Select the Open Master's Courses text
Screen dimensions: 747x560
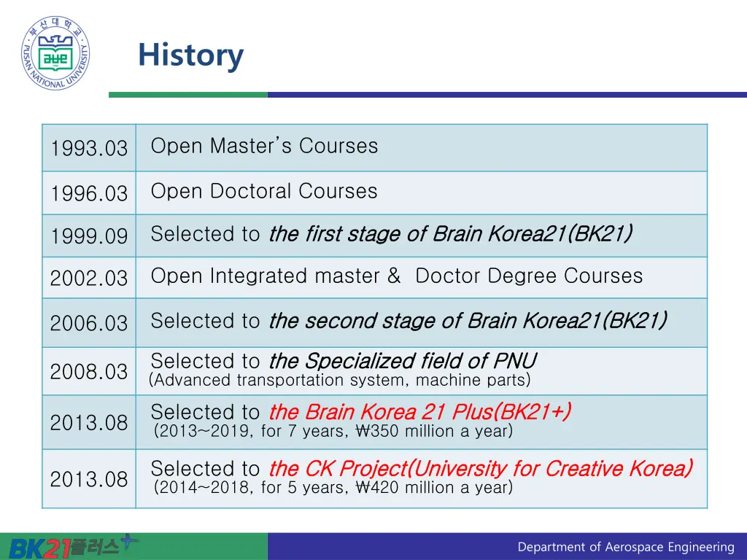[264, 146]
